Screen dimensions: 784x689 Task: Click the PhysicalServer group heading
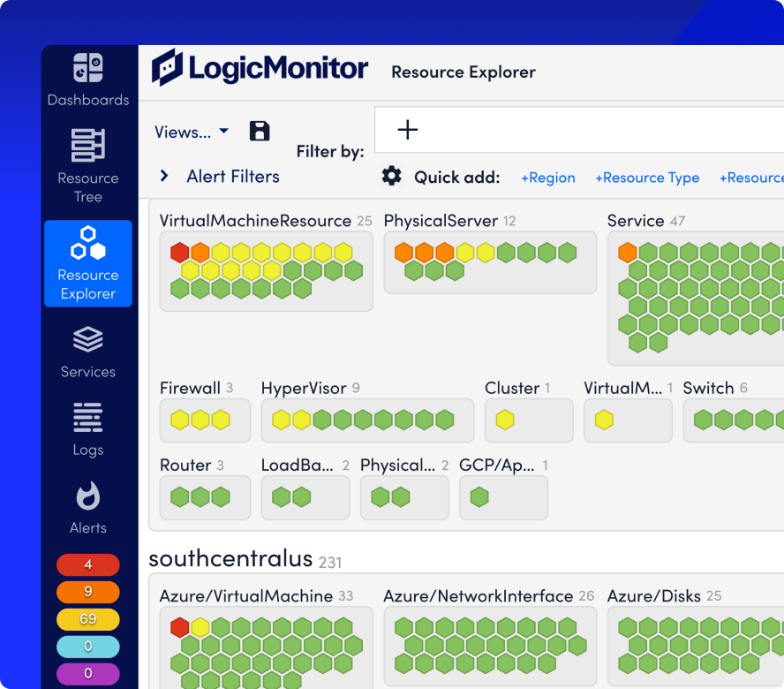(x=441, y=221)
